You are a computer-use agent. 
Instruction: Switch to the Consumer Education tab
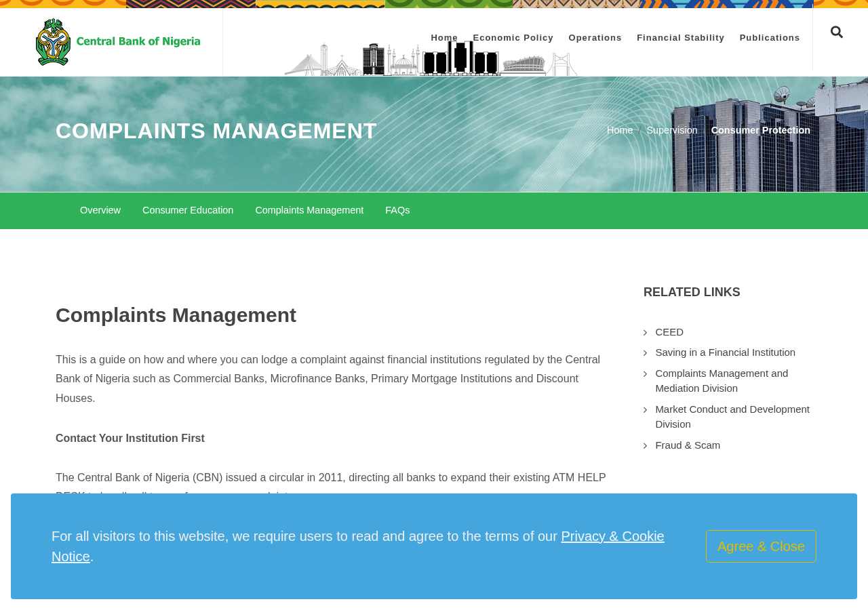[188, 210]
